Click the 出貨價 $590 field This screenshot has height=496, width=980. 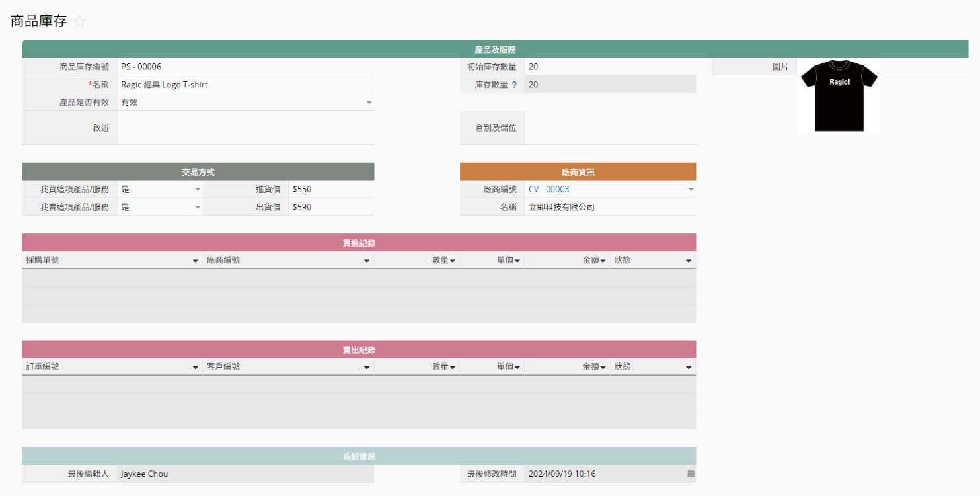pos(330,207)
